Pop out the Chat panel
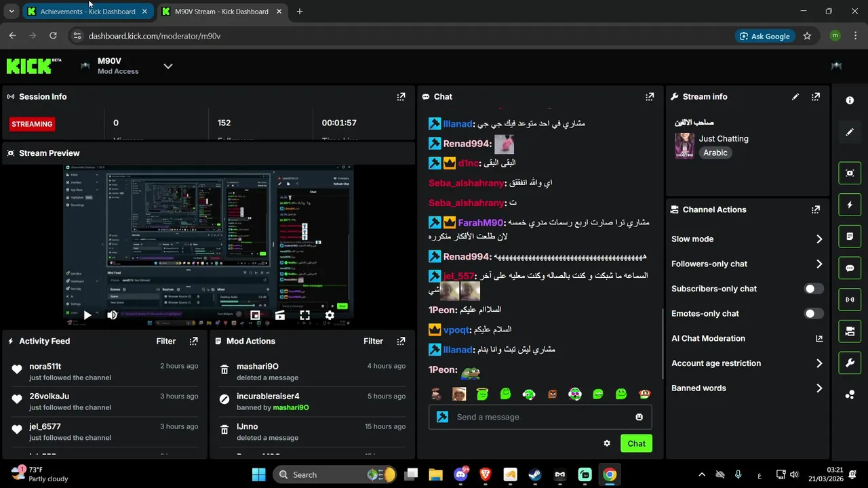Viewport: 868px width, 488px height. click(x=650, y=97)
